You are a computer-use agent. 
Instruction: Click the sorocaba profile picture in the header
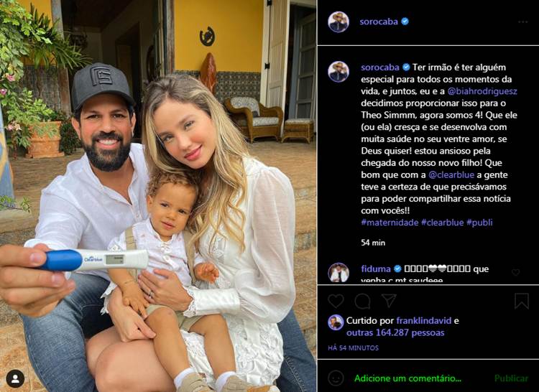tap(338, 22)
